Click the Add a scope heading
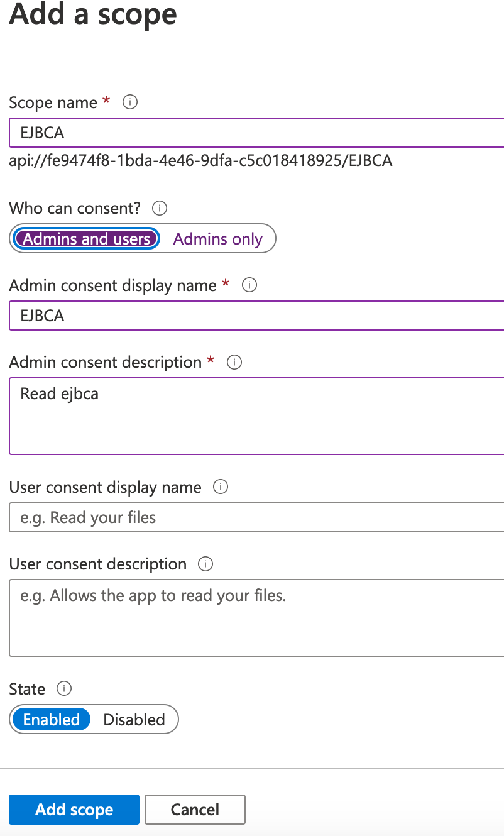 (x=93, y=14)
